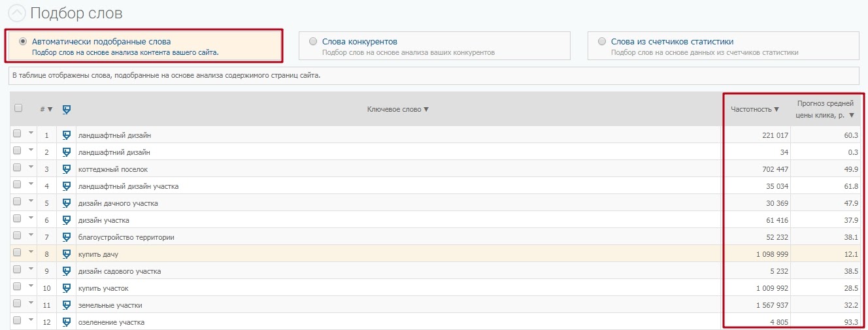Sort by Ключевое слово column
Image resolution: width=868 pixels, height=330 pixels.
click(397, 109)
